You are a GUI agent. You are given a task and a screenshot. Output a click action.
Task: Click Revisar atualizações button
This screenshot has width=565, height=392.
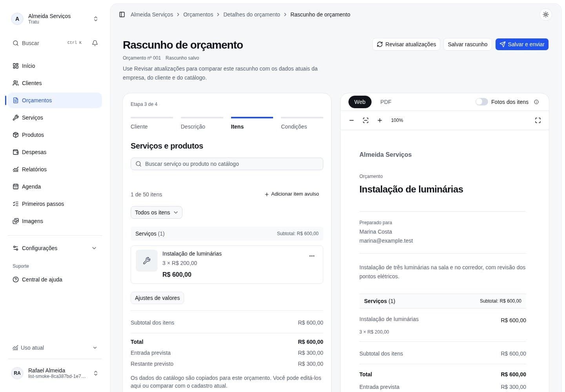[x=406, y=44]
